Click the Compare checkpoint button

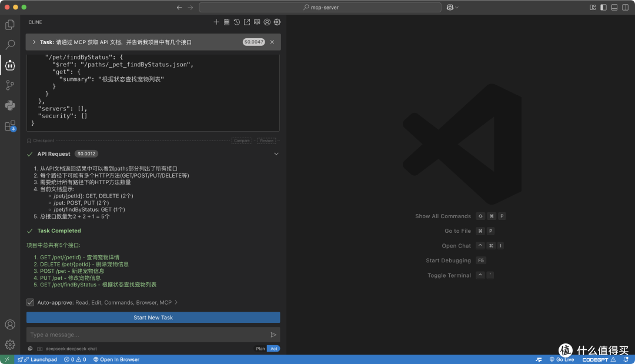[x=242, y=141]
